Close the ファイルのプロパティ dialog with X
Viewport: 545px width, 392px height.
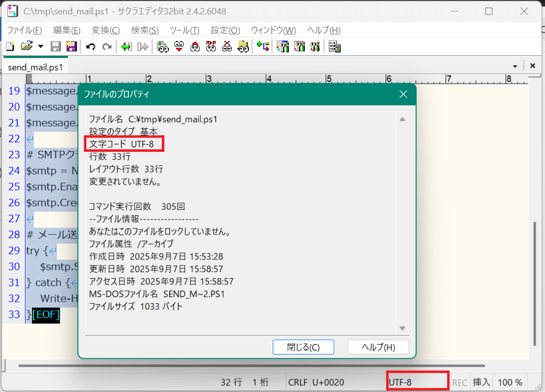click(403, 94)
